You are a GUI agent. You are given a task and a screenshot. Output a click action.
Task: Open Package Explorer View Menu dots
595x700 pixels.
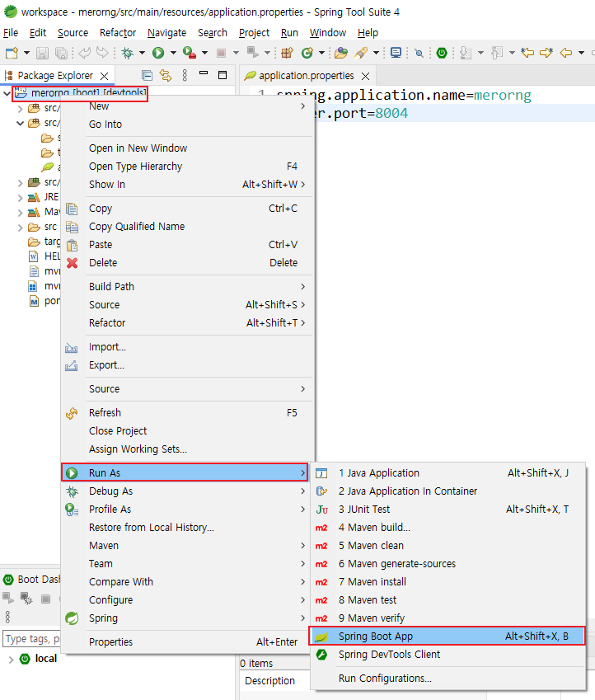pos(185,76)
